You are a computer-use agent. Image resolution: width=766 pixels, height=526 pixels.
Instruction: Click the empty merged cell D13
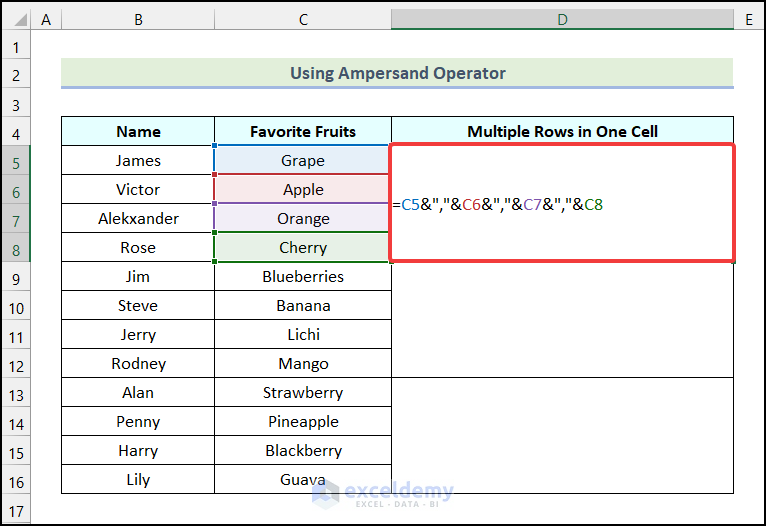[562, 436]
